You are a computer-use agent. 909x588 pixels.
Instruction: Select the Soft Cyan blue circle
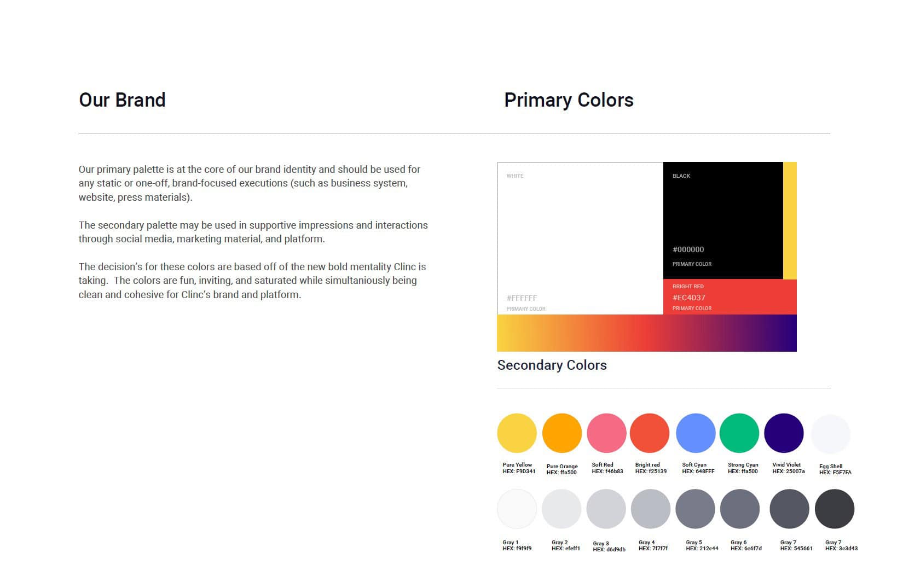(x=696, y=433)
